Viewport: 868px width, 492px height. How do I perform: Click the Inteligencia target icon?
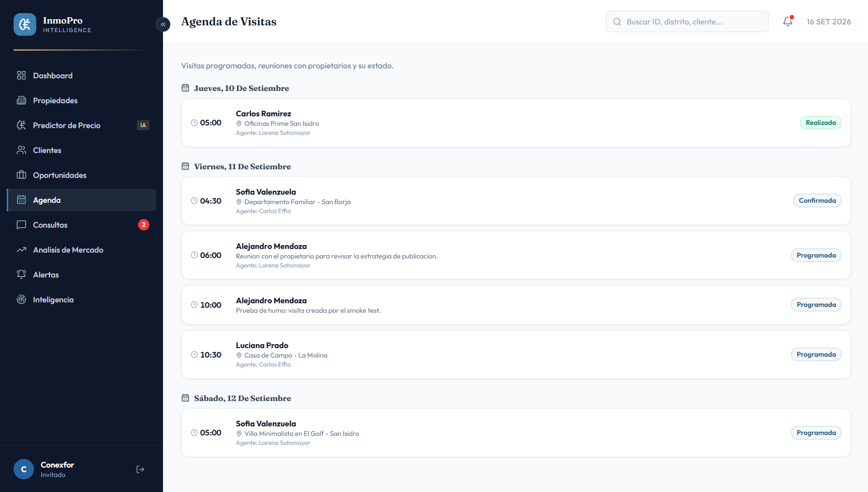21,299
